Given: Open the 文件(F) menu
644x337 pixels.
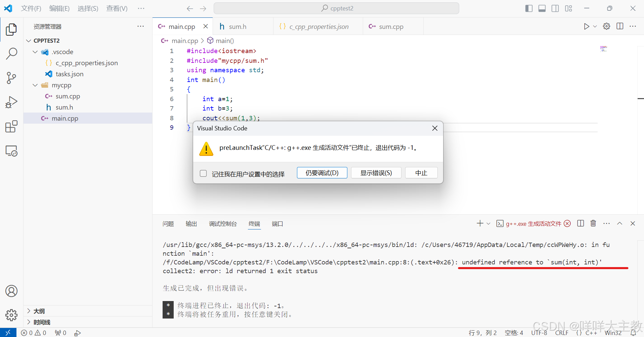Looking at the screenshot, I should tap(31, 8).
